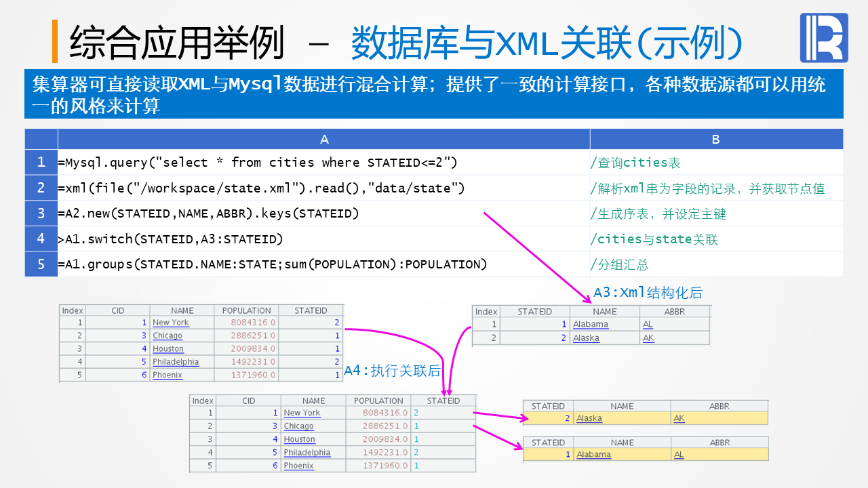Open the AL link in the A3 Xml table
This screenshot has width=868, height=488.
[648, 325]
